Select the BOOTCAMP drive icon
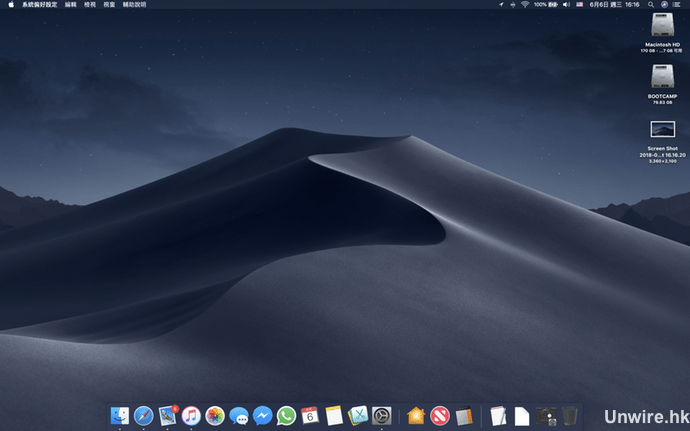The image size is (690, 431). [663, 77]
